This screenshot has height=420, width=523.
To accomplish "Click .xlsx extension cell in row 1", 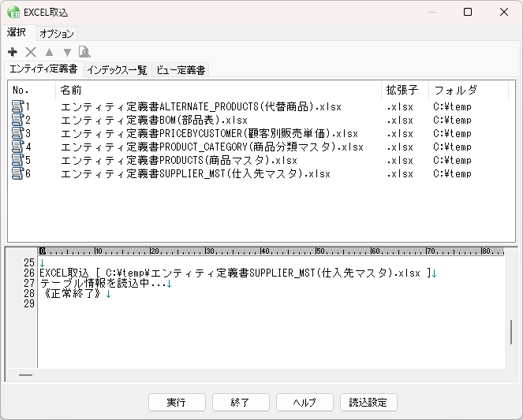I will [400, 107].
